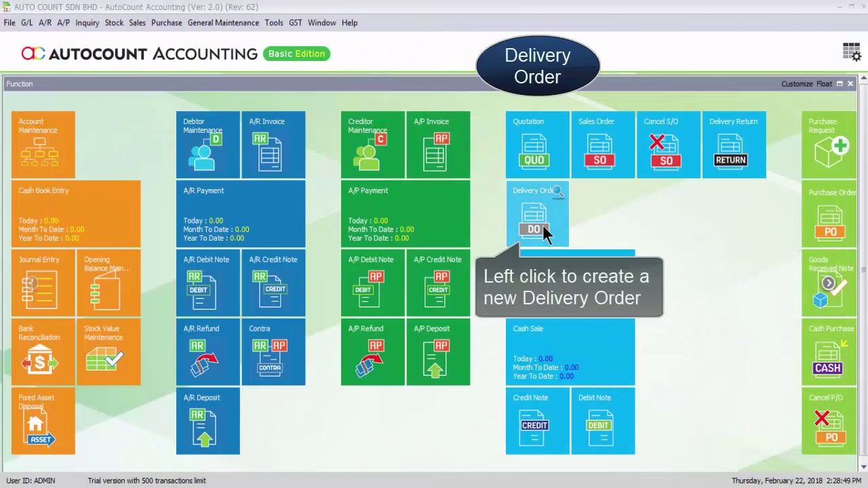Create an A/R Invoice
This screenshot has height=488, width=868.
273,145
